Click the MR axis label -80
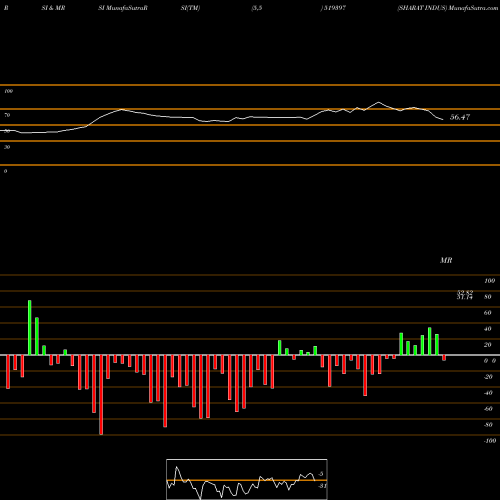 488,425
